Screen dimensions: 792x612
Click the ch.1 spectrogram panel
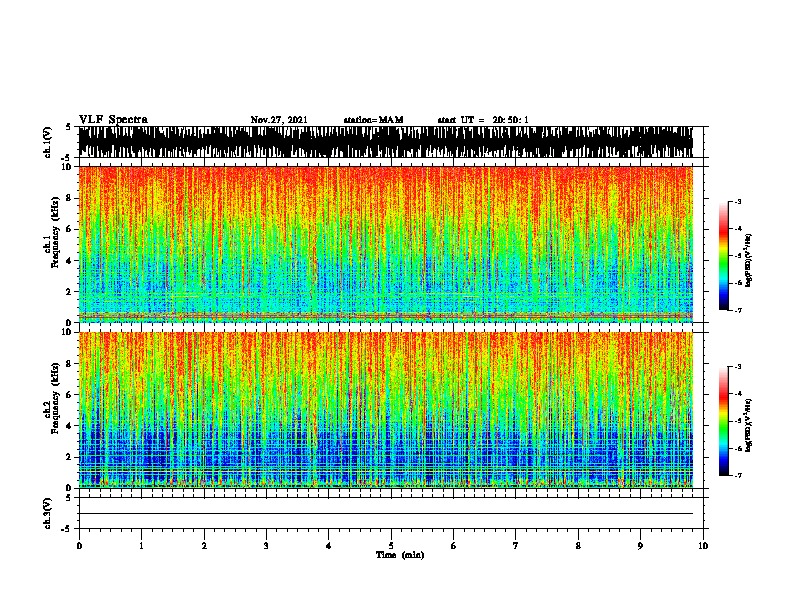tap(386, 244)
